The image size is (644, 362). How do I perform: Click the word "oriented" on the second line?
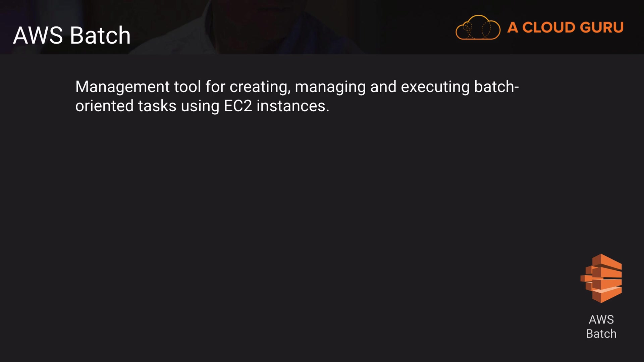click(104, 106)
